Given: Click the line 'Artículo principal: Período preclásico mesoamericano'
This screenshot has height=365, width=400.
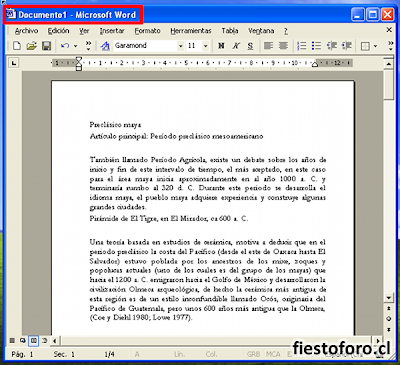Looking at the screenshot, I should [x=176, y=136].
